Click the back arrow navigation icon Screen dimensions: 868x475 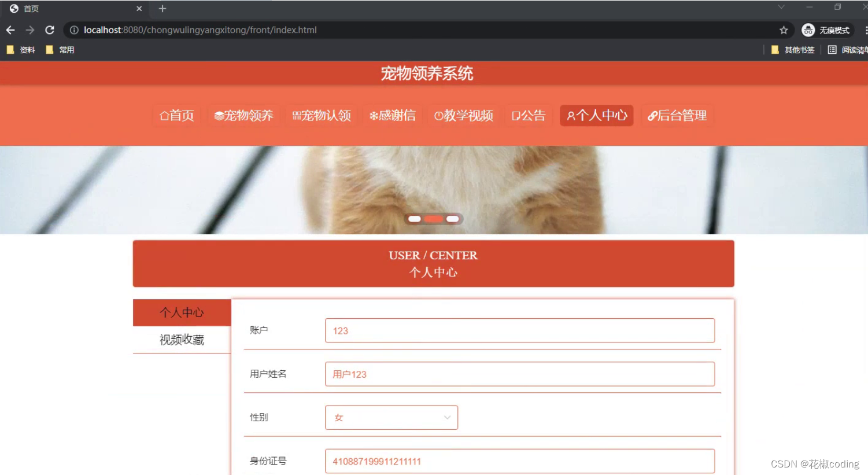[10, 30]
